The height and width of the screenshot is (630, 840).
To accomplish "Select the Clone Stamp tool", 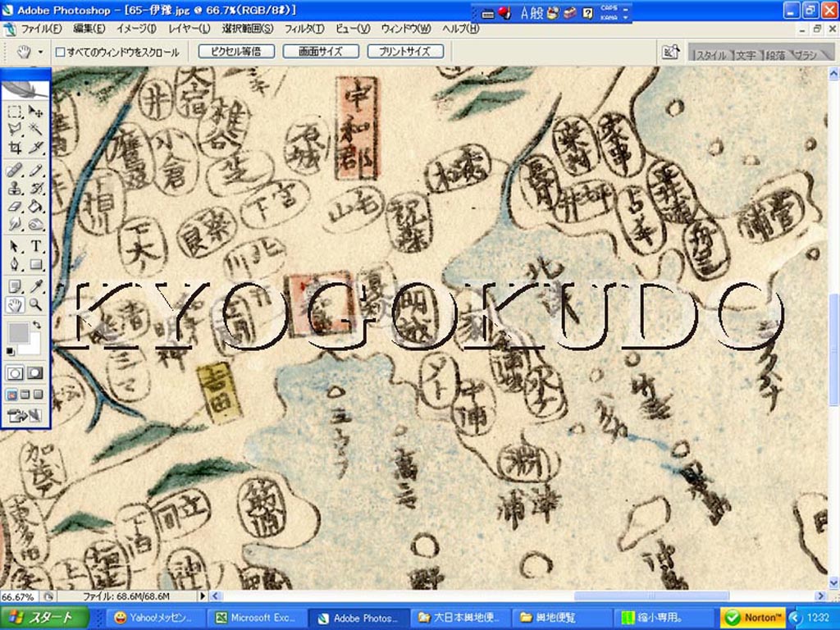I will pyautogui.click(x=15, y=188).
